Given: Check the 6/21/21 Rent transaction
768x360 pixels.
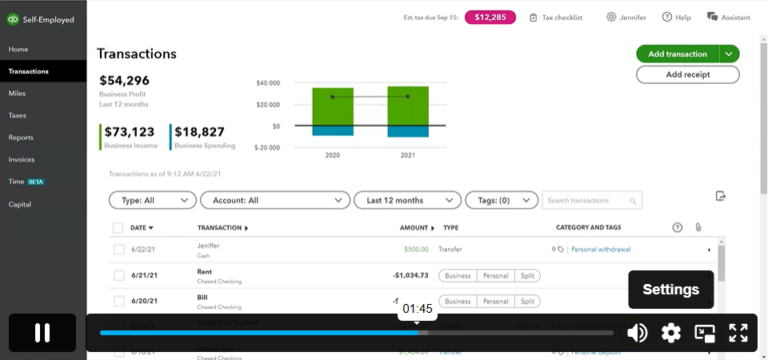Looking at the screenshot, I should click(x=119, y=275).
